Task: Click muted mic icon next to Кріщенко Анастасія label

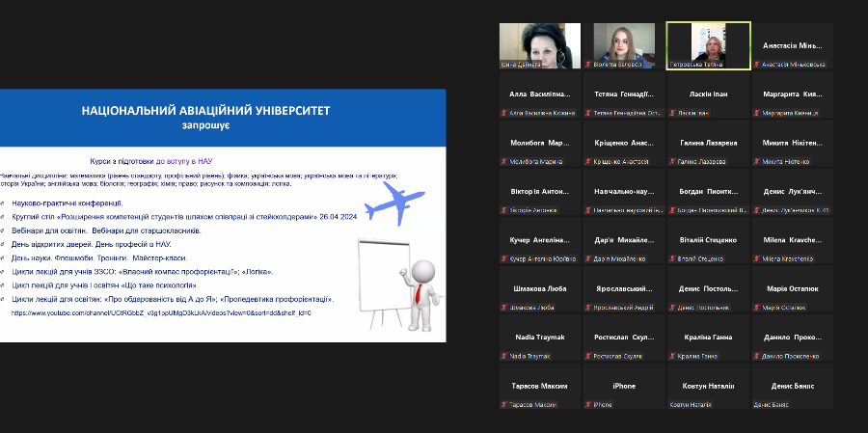Action: (589, 162)
